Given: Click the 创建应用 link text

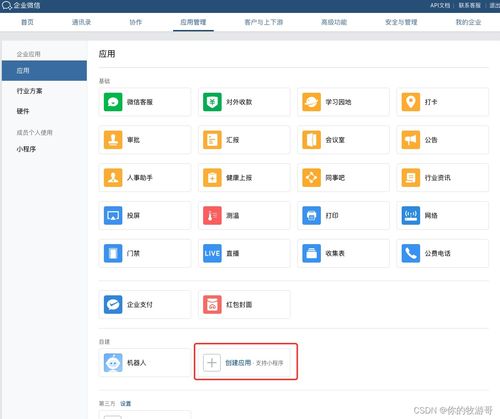Looking at the screenshot, I should tap(238, 363).
